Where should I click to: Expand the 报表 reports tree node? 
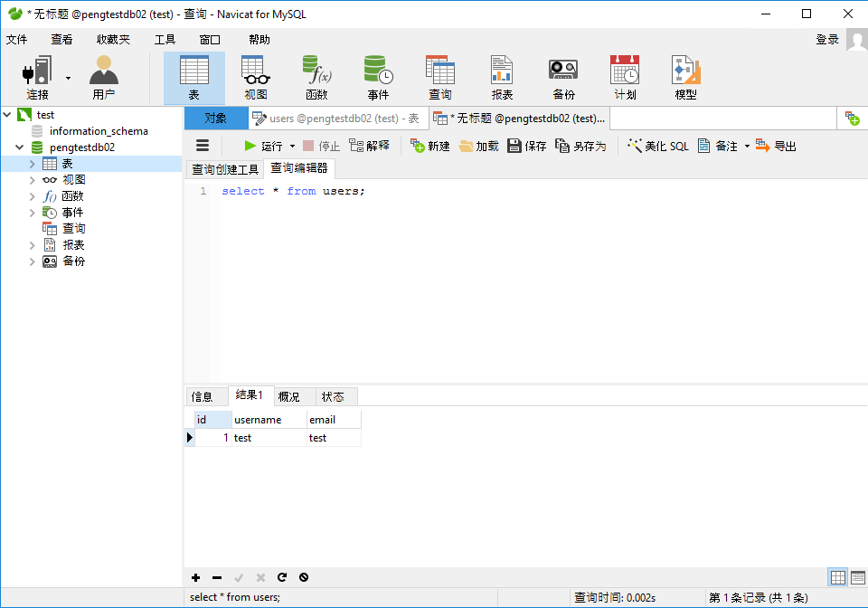pos(33,245)
